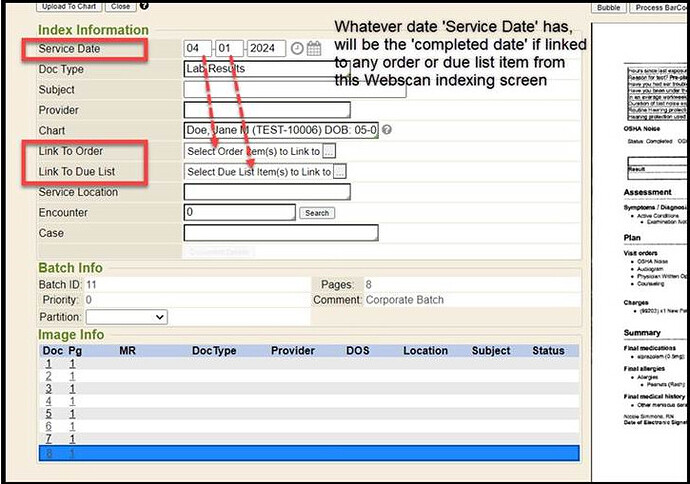The height and width of the screenshot is (484, 690).
Task: Open the Service Date calendar picker
Action: click(x=314, y=48)
